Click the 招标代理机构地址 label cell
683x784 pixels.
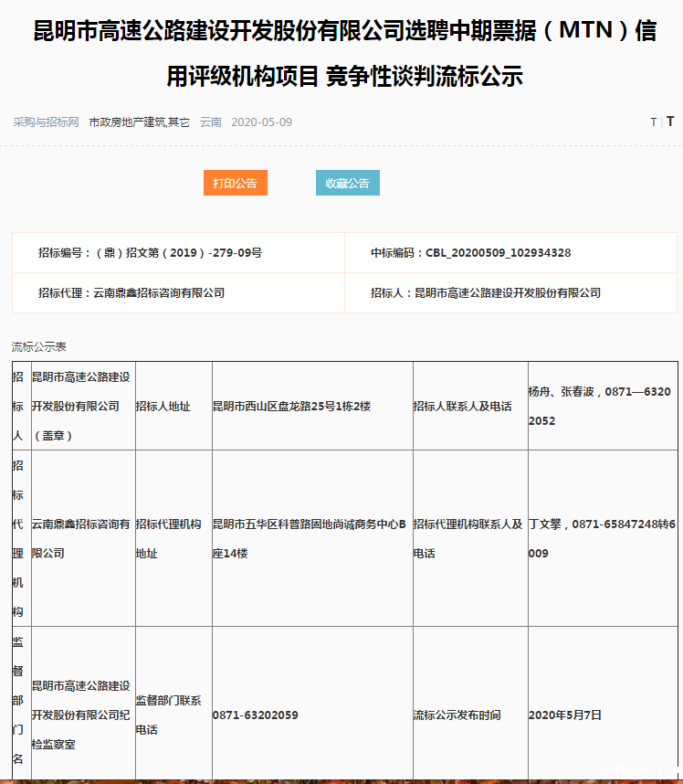173,538
